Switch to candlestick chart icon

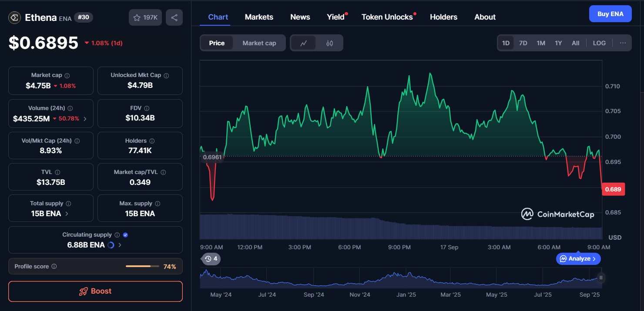(x=329, y=43)
